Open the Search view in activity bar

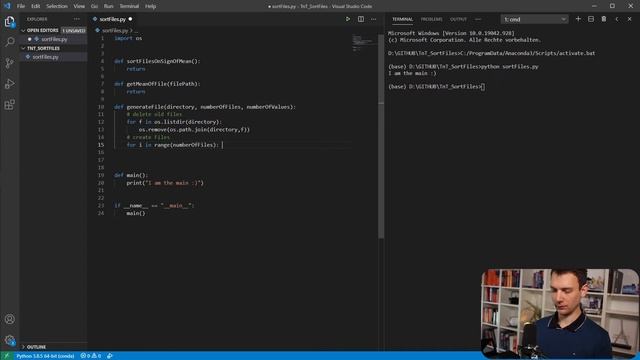tap(9, 42)
